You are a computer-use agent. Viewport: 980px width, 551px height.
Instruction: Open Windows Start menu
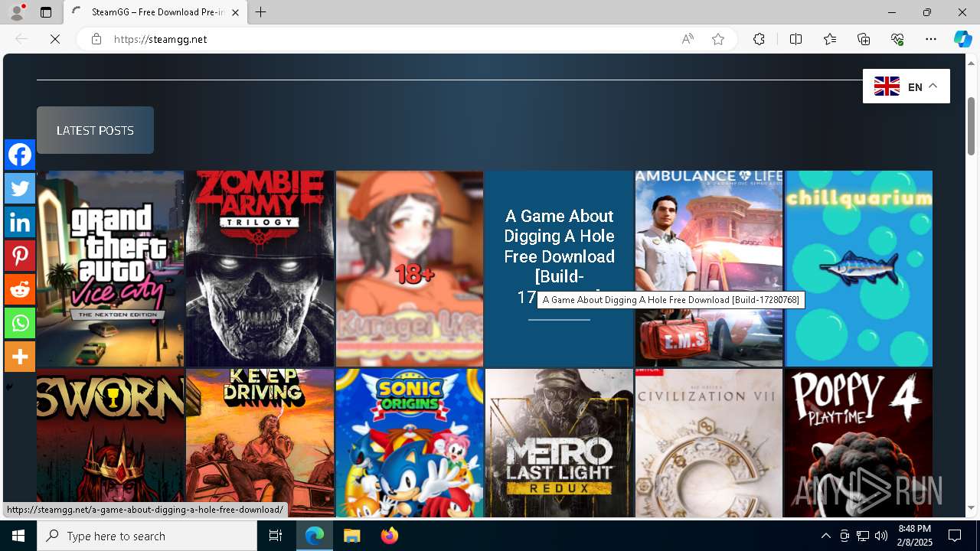tap(18, 536)
